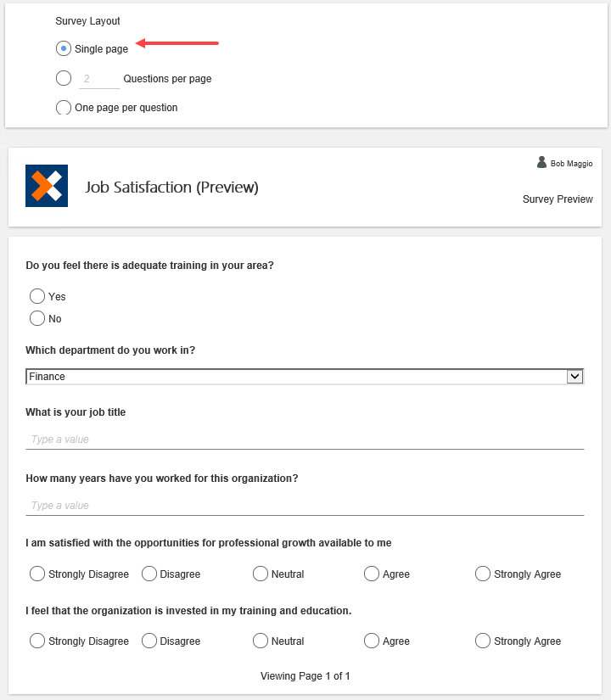Select 'One page per question' layout
Image resolution: width=611 pixels, height=700 pixels.
point(63,108)
